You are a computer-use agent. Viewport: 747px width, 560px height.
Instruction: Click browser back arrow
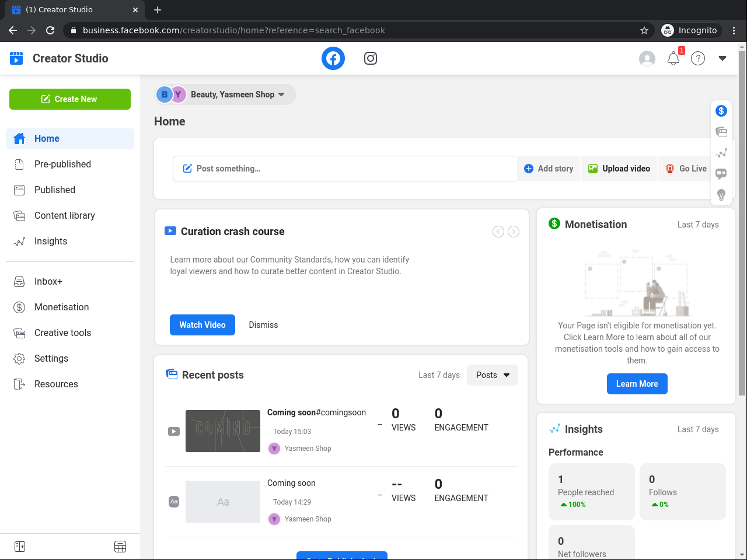tap(13, 30)
